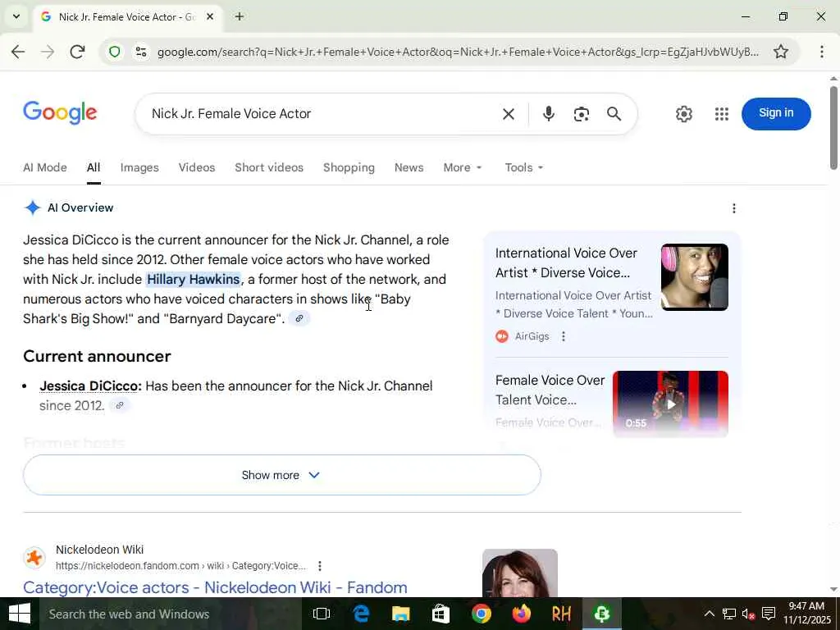Search by image with Google Lens
Viewport: 840px width, 630px height.
(582, 113)
